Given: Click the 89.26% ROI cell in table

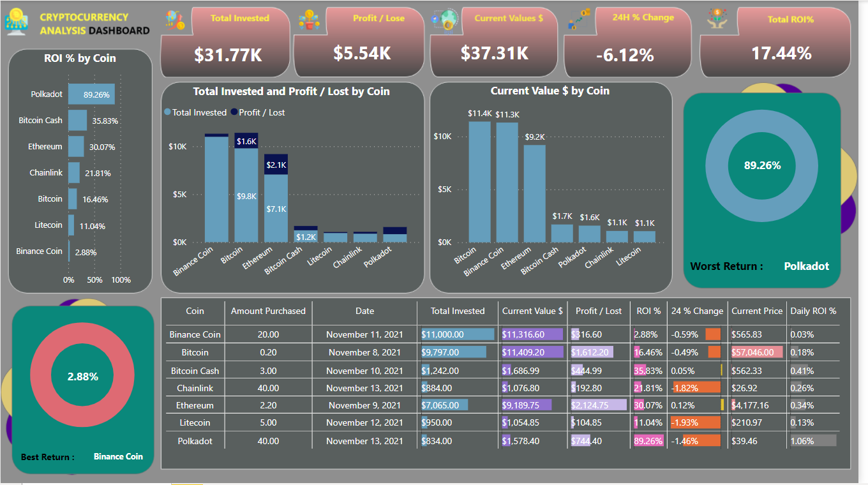Looking at the screenshot, I should 648,441.
